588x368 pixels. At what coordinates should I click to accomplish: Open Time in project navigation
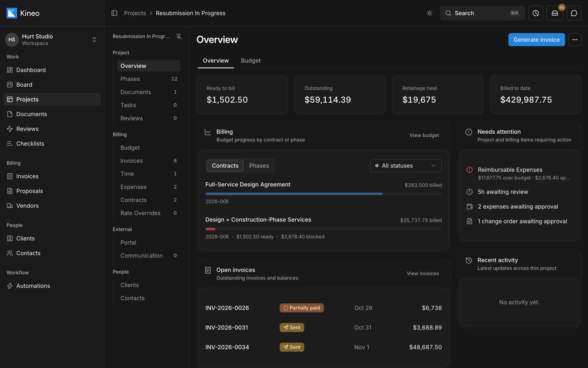(x=149, y=174)
